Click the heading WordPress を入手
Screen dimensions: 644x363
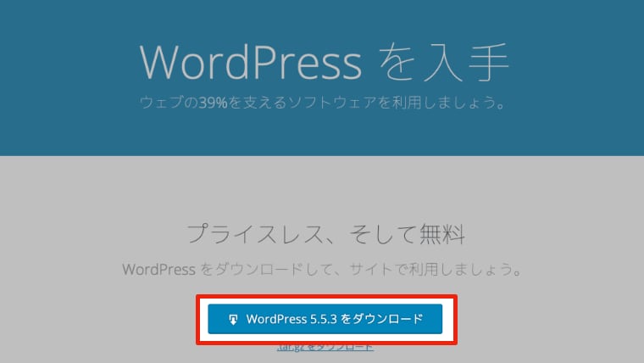[x=325, y=63]
